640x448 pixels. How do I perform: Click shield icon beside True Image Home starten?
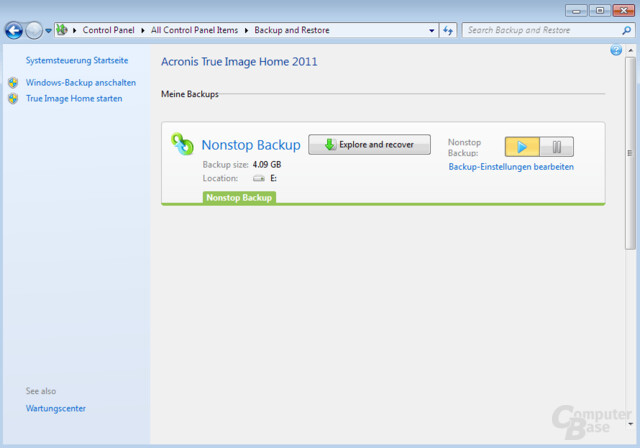click(13, 99)
